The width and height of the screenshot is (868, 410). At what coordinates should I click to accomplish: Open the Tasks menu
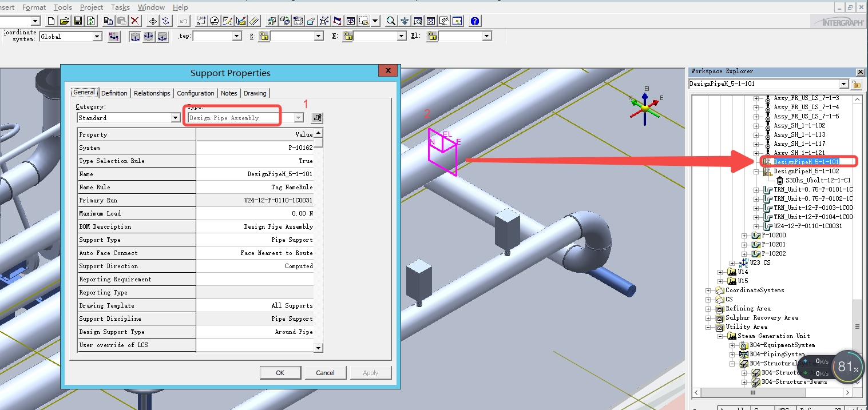(120, 7)
